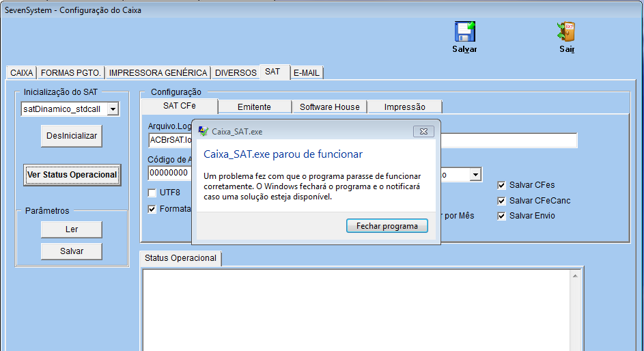Click the Ler parameters button

pos(72,229)
